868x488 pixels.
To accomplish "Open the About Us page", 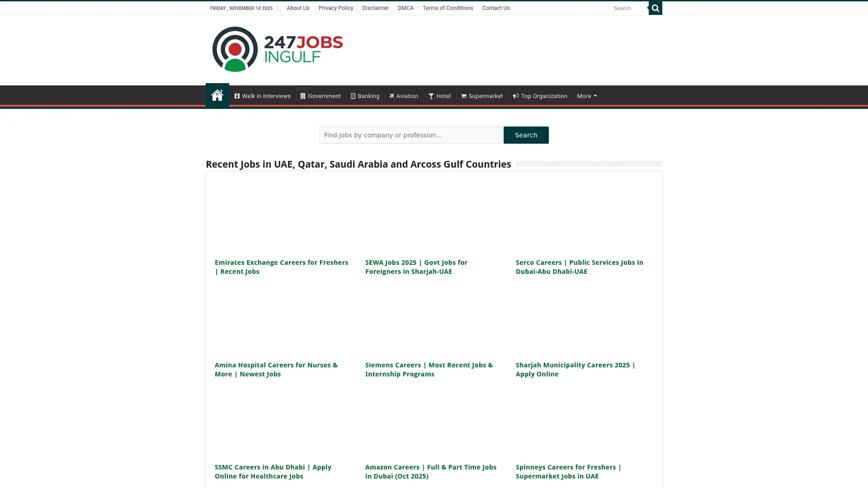I will (x=298, y=8).
